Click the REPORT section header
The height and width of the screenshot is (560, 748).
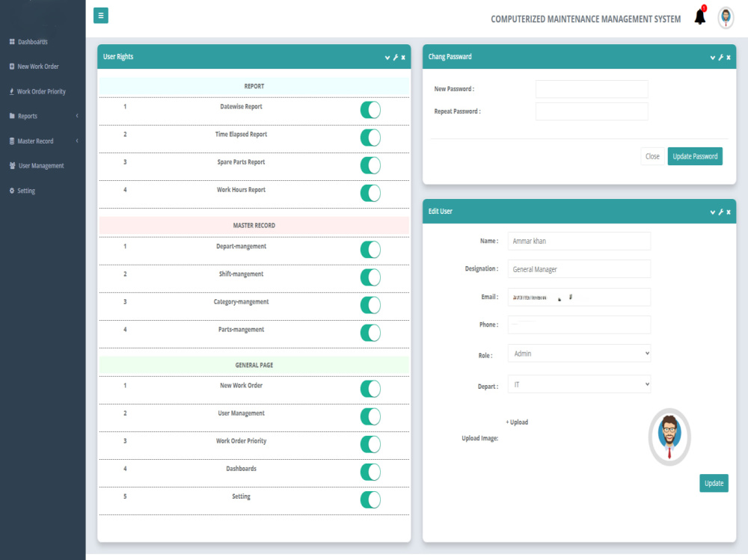[x=254, y=86]
